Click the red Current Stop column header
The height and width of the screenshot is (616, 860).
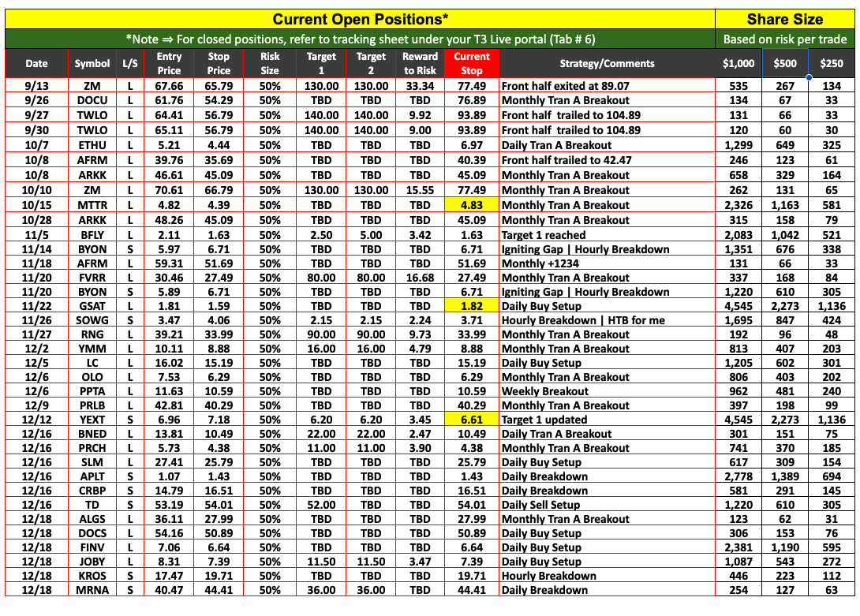pos(471,63)
